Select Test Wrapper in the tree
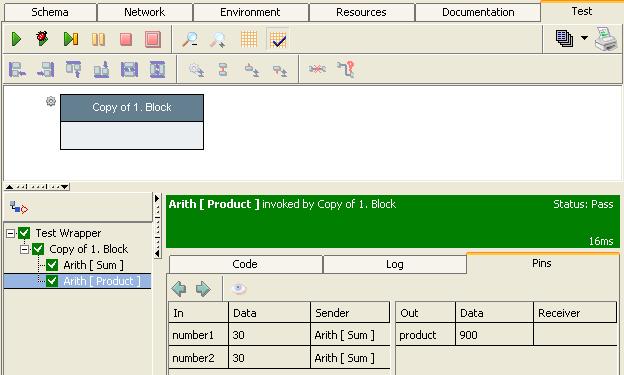624x375 pixels. [x=68, y=233]
